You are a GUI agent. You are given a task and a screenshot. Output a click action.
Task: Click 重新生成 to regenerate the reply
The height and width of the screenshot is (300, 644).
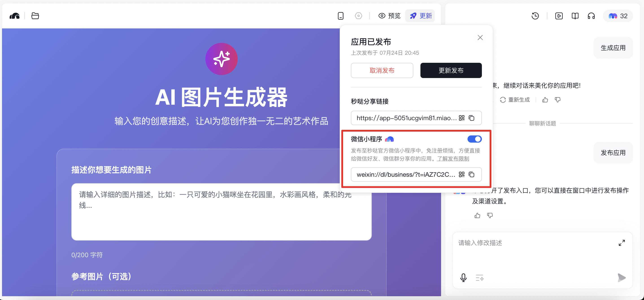tap(515, 100)
